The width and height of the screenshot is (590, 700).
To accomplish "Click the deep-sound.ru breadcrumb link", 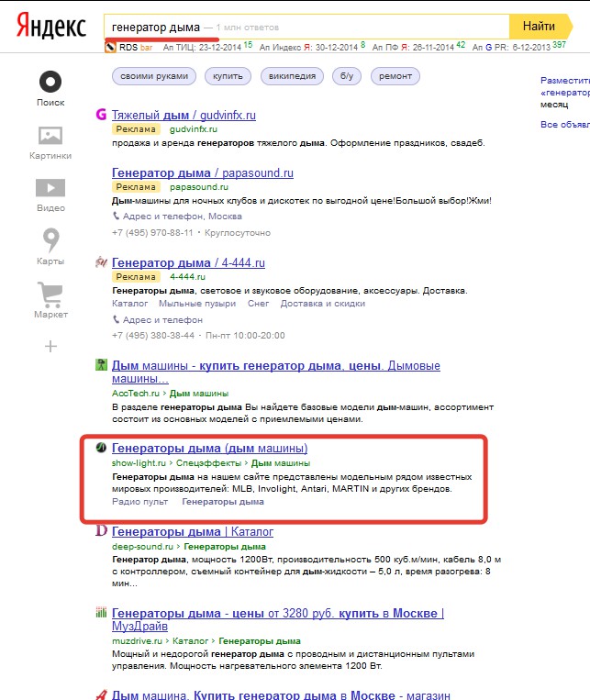I will [142, 547].
